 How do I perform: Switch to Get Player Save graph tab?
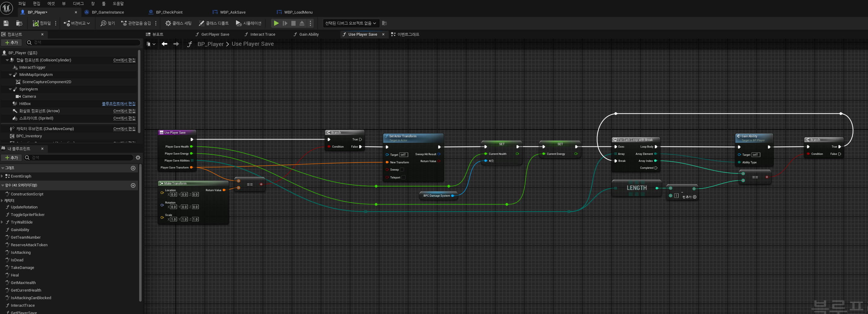(215, 34)
